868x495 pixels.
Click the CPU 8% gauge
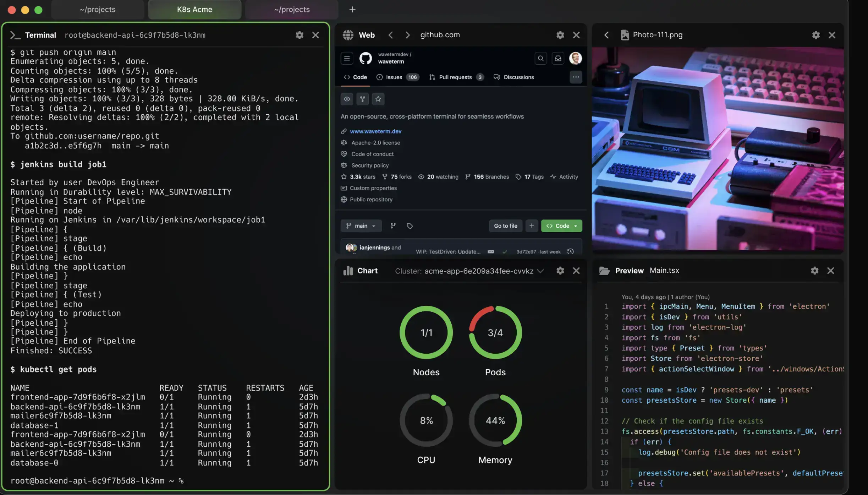pyautogui.click(x=426, y=420)
